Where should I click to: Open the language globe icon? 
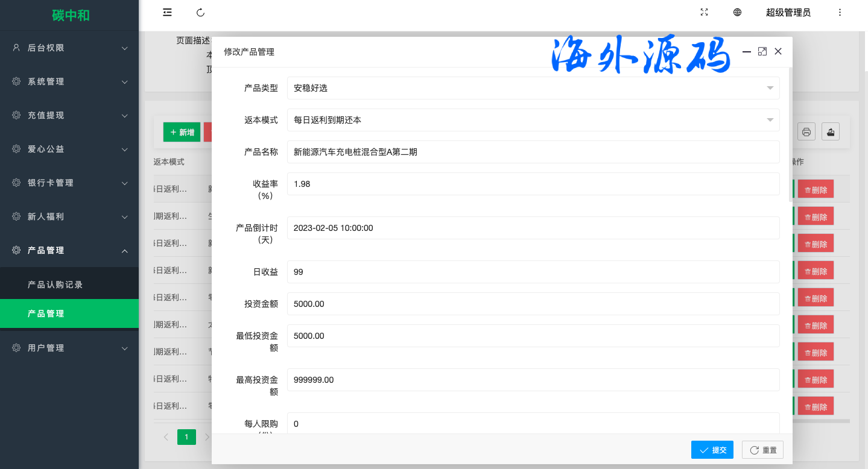click(x=737, y=13)
